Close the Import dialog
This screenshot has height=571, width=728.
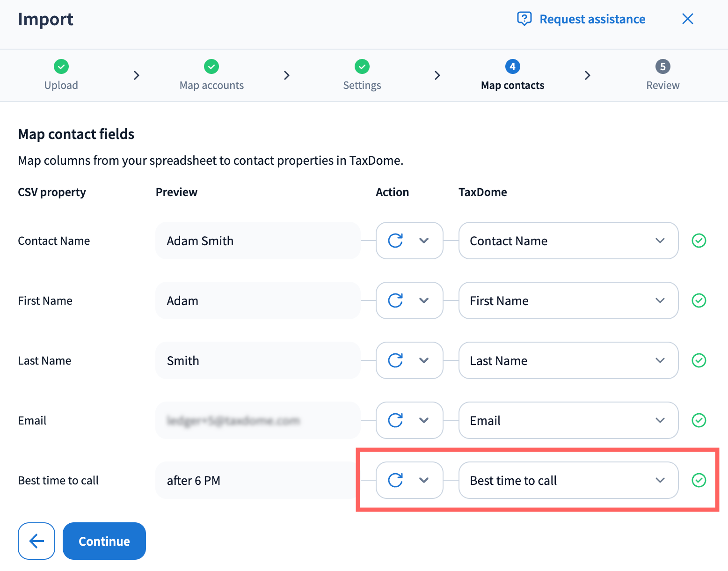[x=687, y=19]
